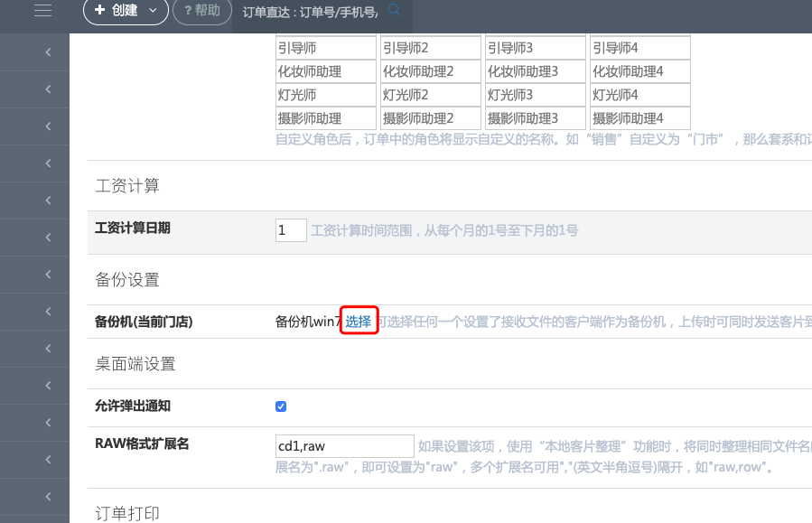Click the 引导师4 role name field
This screenshot has width=812, height=523.
(640, 48)
